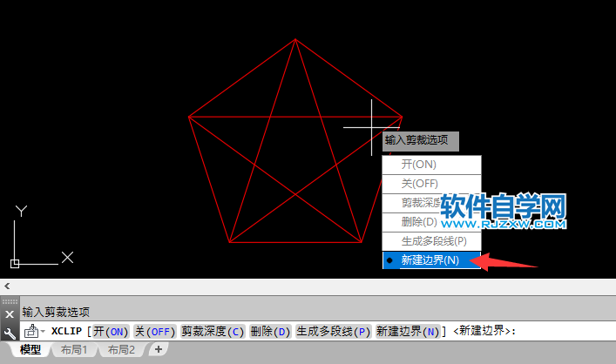
Task: Select 删除(D) from clipping options menu
Action: click(417, 222)
